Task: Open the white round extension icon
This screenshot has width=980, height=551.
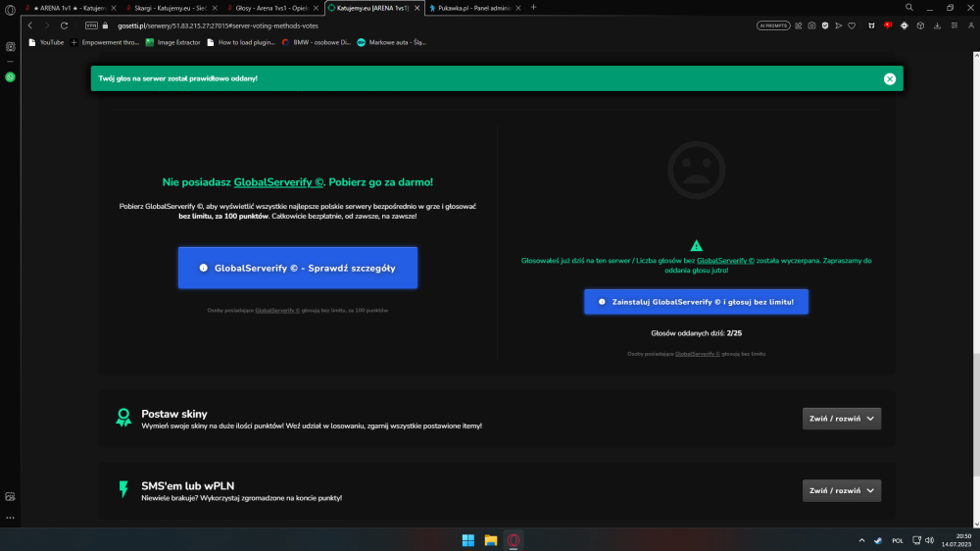Action: (905, 25)
